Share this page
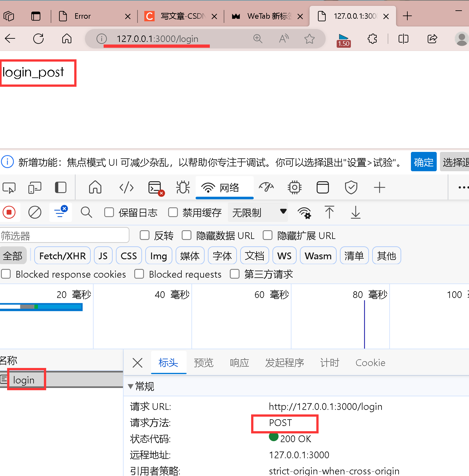469x476 pixels. [x=432, y=39]
